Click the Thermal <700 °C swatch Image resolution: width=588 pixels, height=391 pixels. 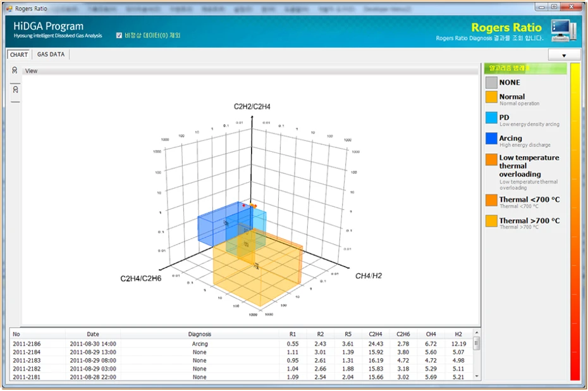click(491, 200)
